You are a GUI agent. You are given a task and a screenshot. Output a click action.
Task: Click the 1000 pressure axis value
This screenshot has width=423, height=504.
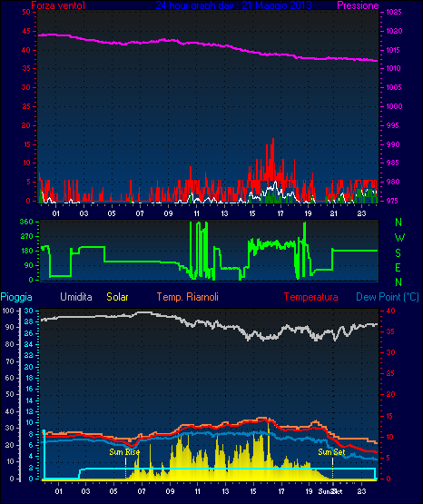click(x=394, y=106)
